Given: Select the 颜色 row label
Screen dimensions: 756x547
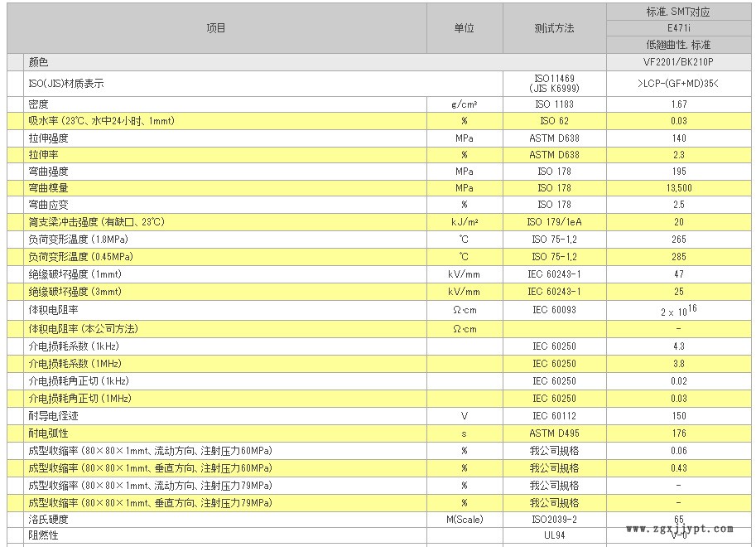Looking at the screenshot, I should click(x=39, y=62).
